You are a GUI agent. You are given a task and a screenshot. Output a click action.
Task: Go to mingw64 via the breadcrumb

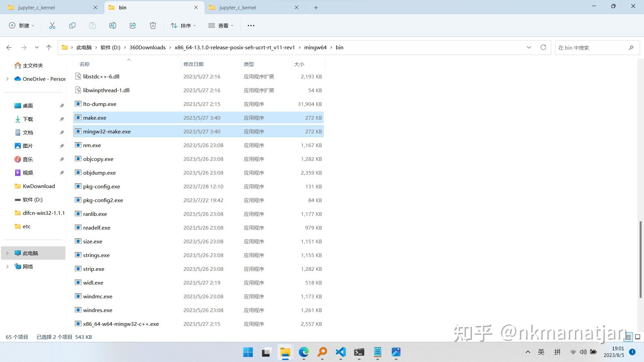pyautogui.click(x=315, y=47)
